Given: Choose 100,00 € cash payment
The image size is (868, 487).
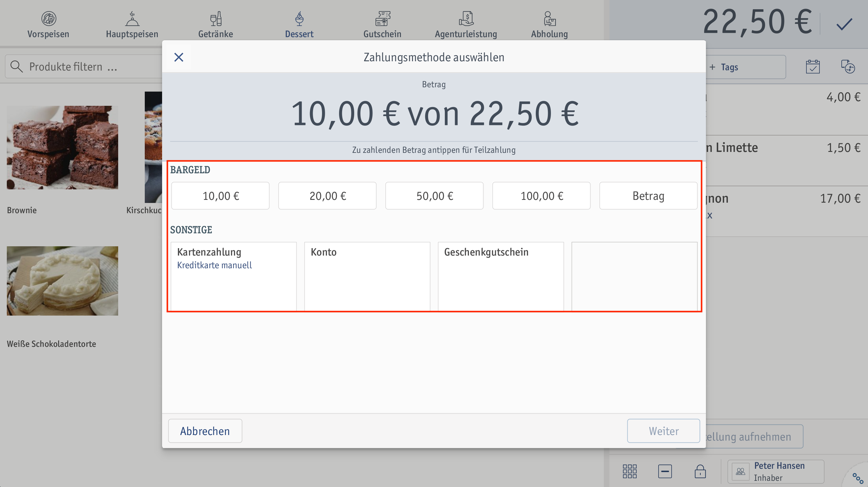Looking at the screenshot, I should (541, 196).
